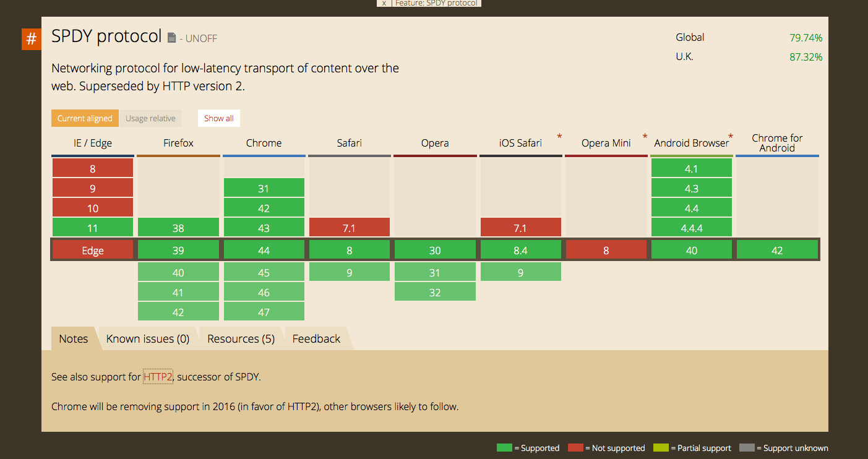The width and height of the screenshot is (868, 459).
Task: Select the IE 11 version cell
Action: point(93,228)
